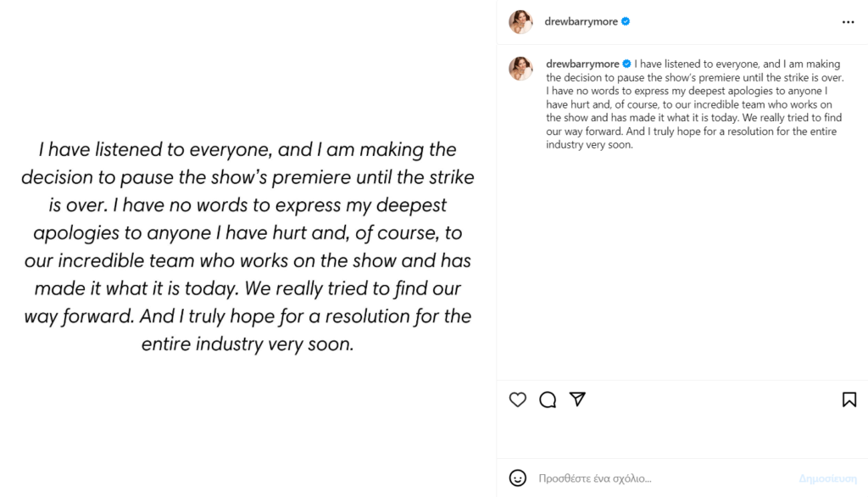Save the post with the bookmark icon

(849, 399)
